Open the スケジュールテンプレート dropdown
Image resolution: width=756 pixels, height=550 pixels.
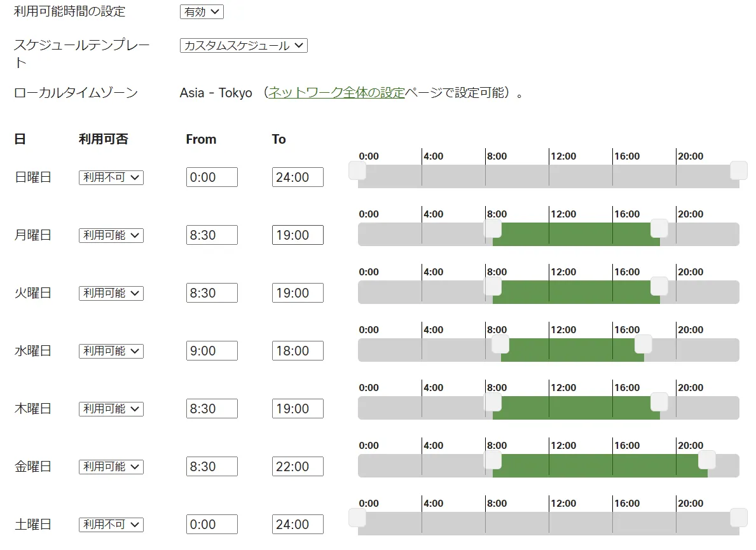point(244,46)
